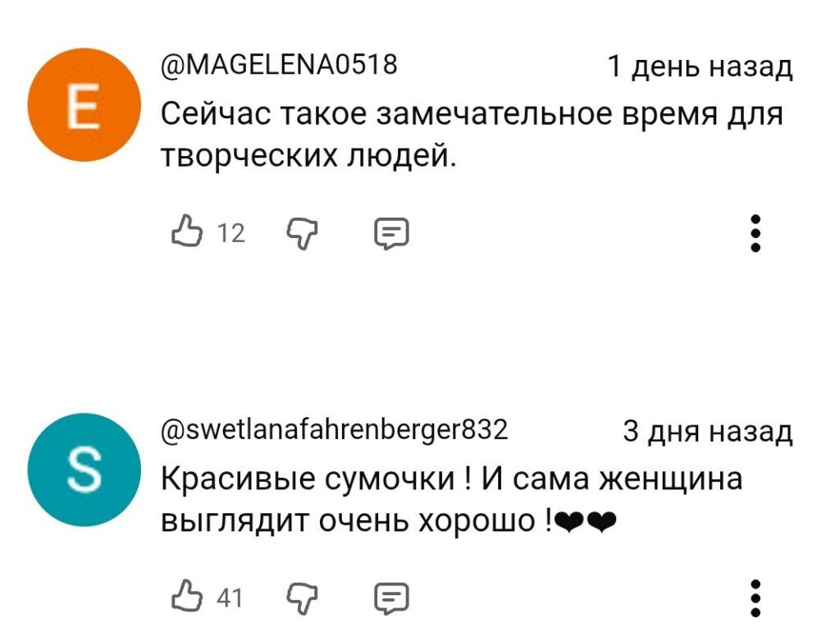Open options menu for MAGELENA0518's comment
Image resolution: width=840 pixels, height=637 pixels.
pos(756,232)
